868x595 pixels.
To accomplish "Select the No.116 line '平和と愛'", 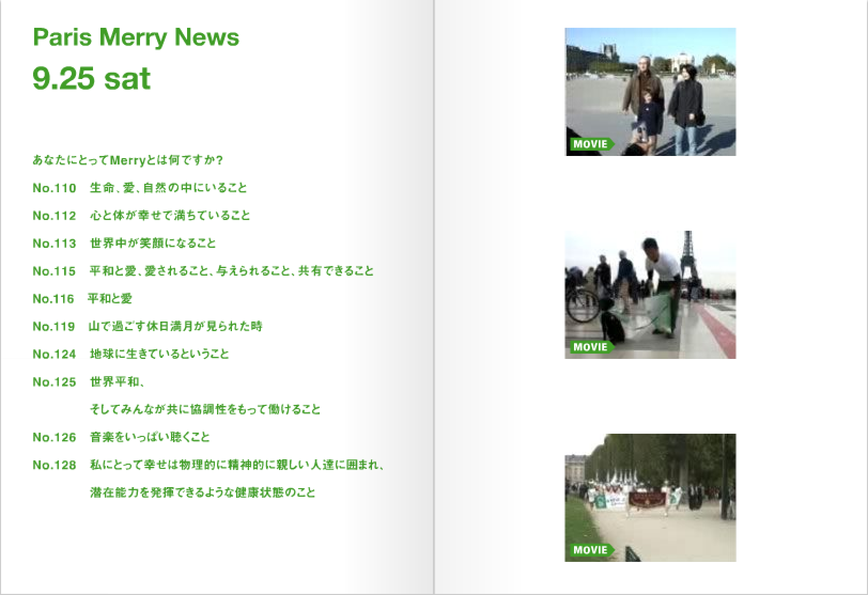I will click(82, 299).
